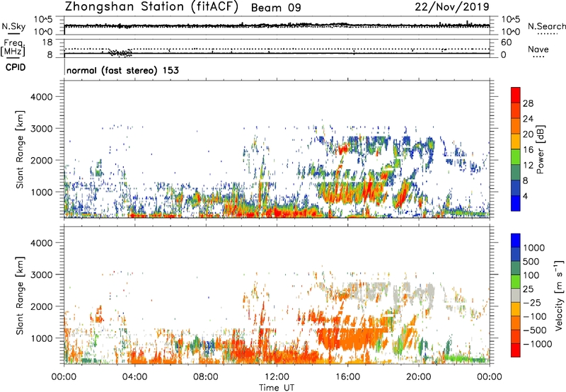Pick the red bottom Velocity colorbar segment
Image resolution: width=566 pixels, height=392 pixels.
click(516, 350)
